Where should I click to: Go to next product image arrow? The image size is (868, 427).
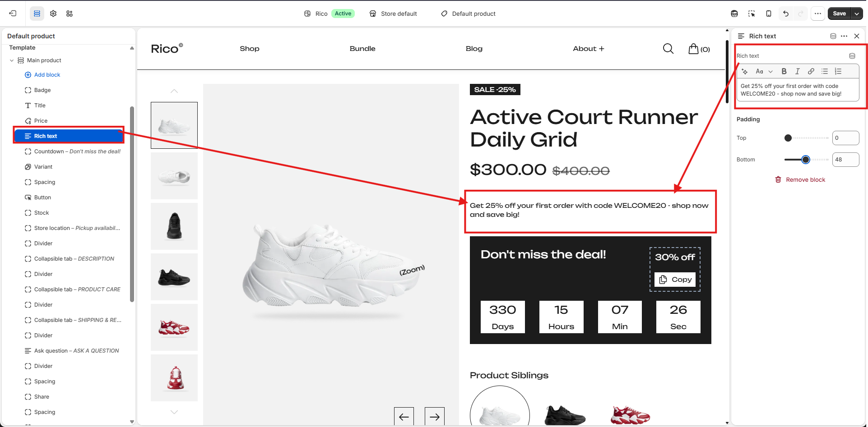click(435, 417)
